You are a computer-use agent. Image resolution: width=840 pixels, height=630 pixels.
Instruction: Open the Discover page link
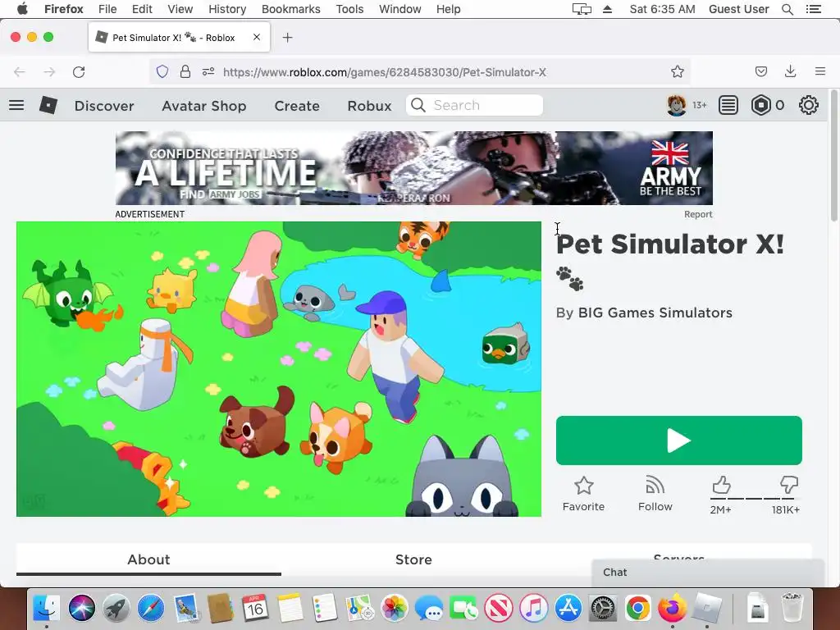pos(104,106)
